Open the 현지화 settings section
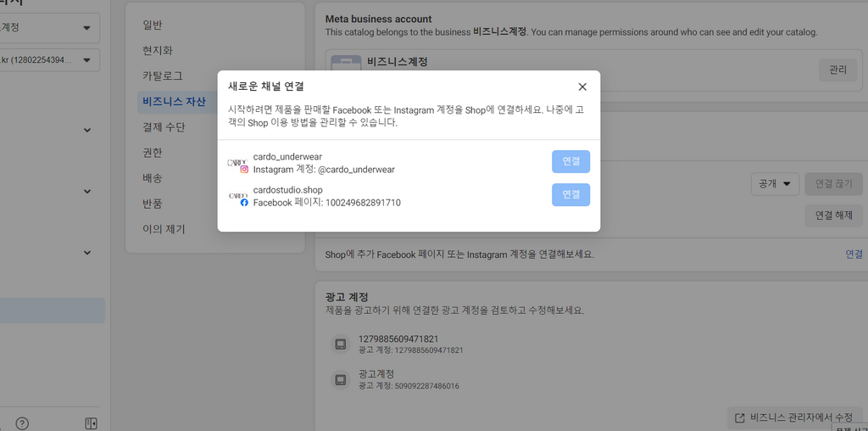Image resolution: width=868 pixels, height=431 pixels. pyautogui.click(x=158, y=50)
